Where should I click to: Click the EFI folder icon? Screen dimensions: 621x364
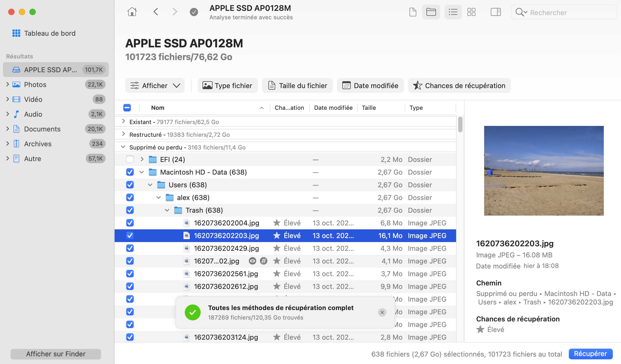(x=153, y=160)
